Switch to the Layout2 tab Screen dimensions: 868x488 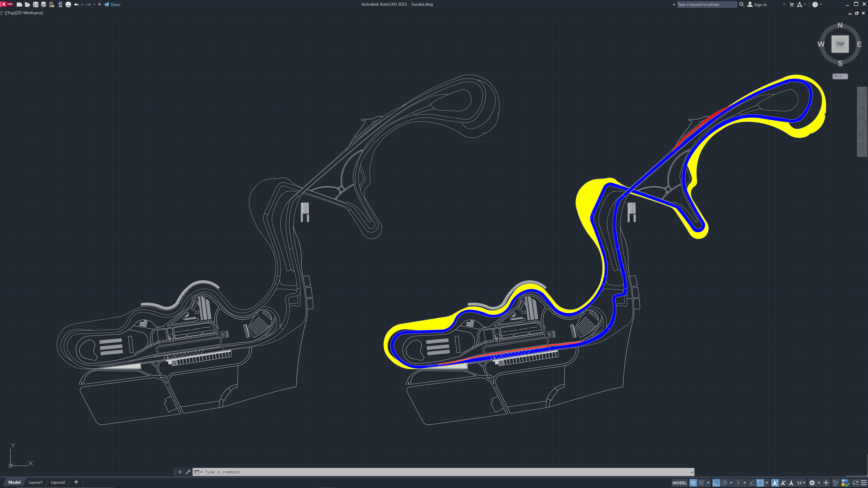[58, 482]
